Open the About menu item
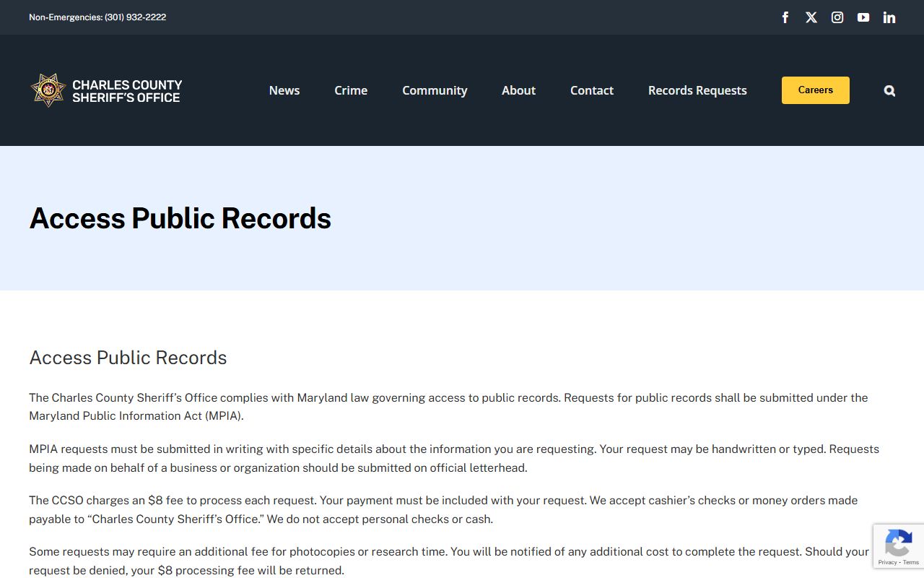The image size is (924, 578). pyautogui.click(x=518, y=90)
